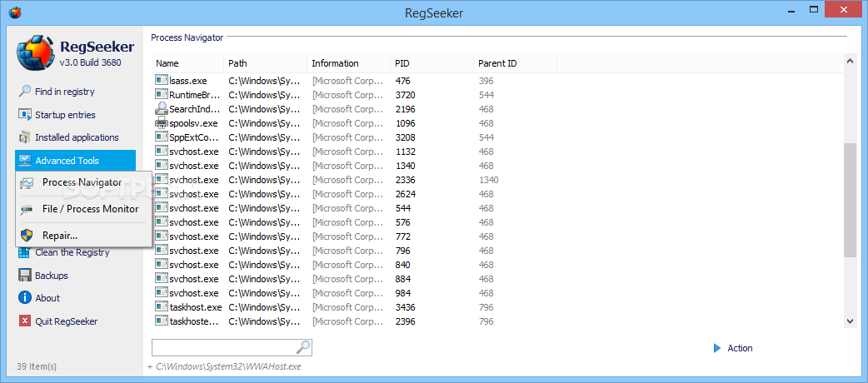The width and height of the screenshot is (868, 383).
Task: Quit RegSeeker via sidebar entry
Action: pos(67,321)
